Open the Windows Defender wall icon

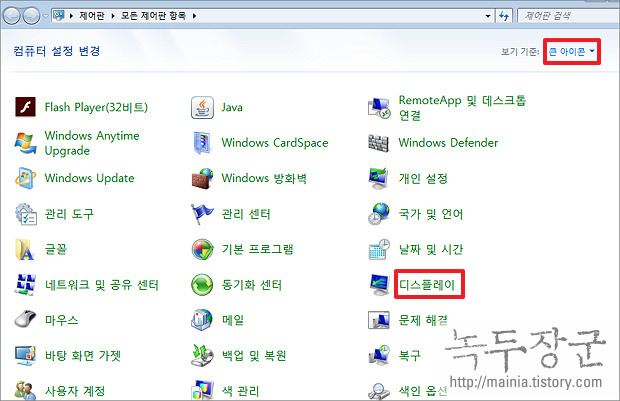(x=378, y=143)
